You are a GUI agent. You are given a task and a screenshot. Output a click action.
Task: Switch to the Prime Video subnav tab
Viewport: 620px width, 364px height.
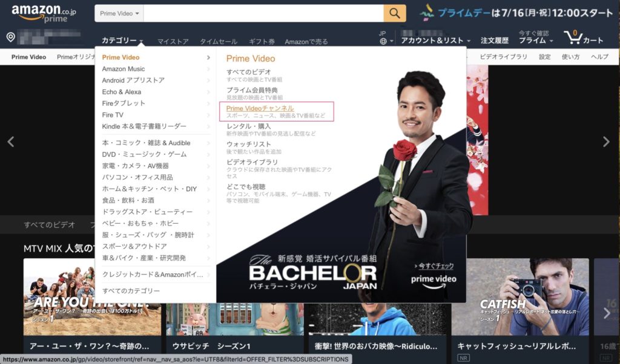click(x=28, y=57)
